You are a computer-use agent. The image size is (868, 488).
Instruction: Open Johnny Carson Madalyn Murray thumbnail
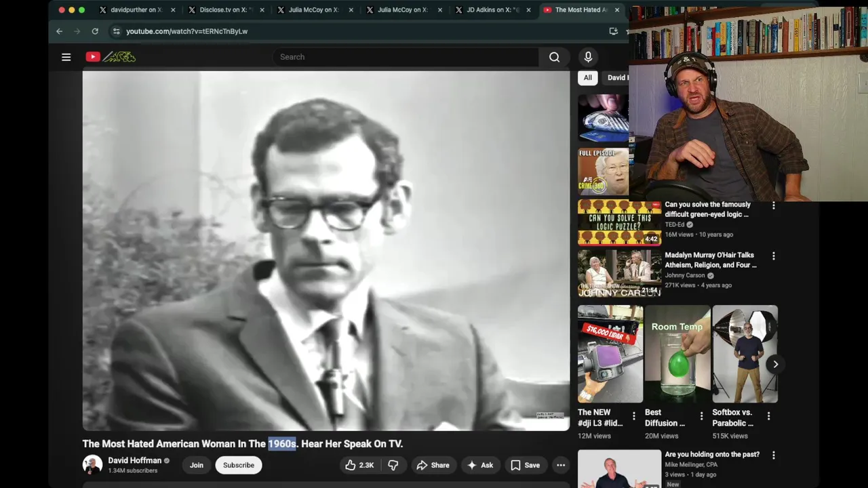tap(619, 273)
